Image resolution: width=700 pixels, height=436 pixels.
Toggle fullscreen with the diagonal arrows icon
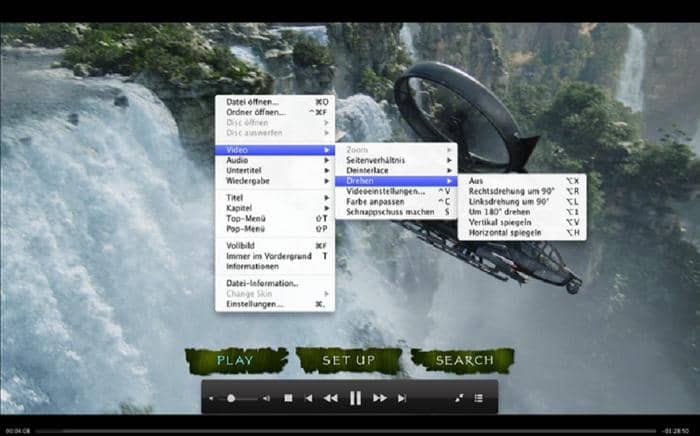click(459, 398)
